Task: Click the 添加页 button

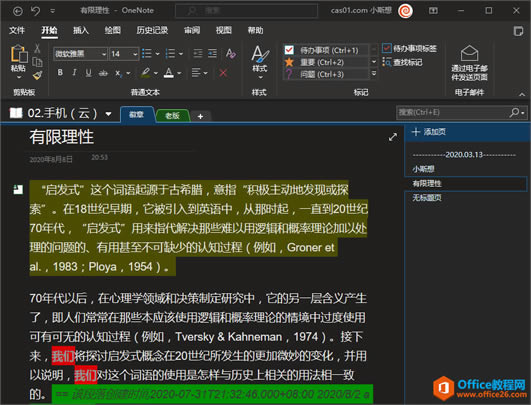Action: point(428,132)
